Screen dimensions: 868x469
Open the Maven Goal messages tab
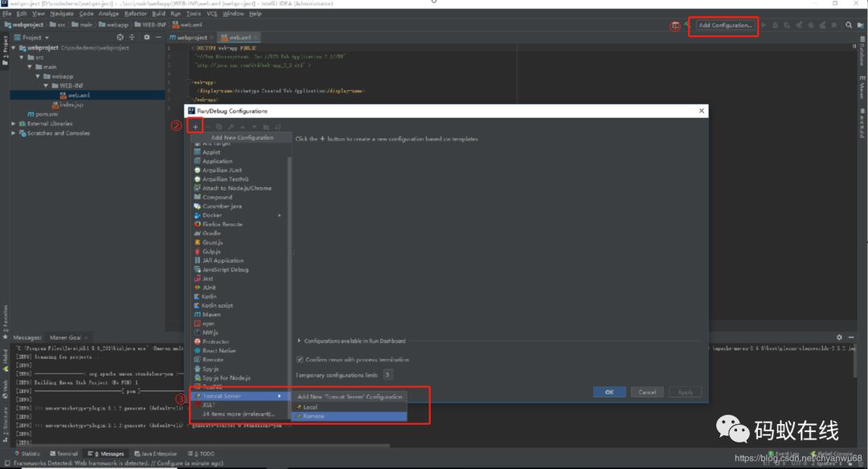(x=65, y=337)
